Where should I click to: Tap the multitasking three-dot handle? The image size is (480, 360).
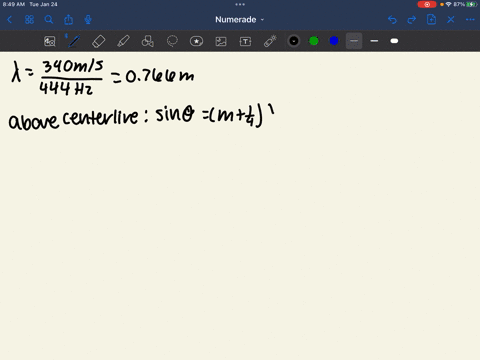pos(240,4)
